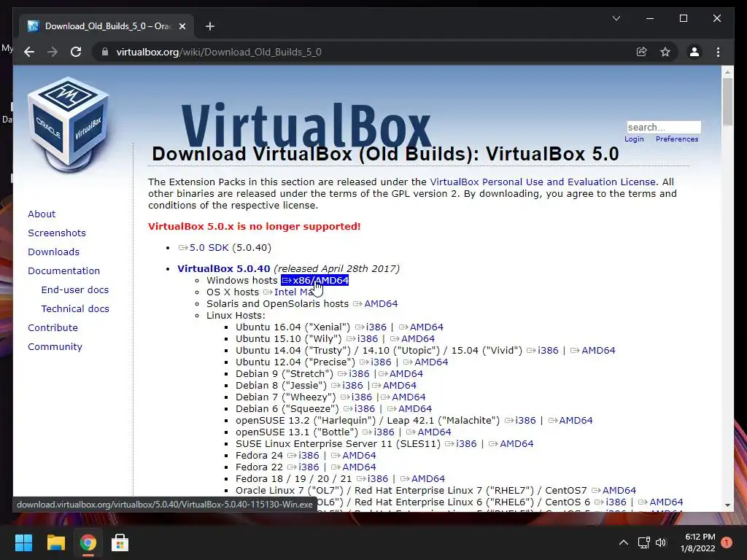747x560 pixels.
Task: Close the Download_Old_Builds_5_0 tab
Action: click(182, 26)
